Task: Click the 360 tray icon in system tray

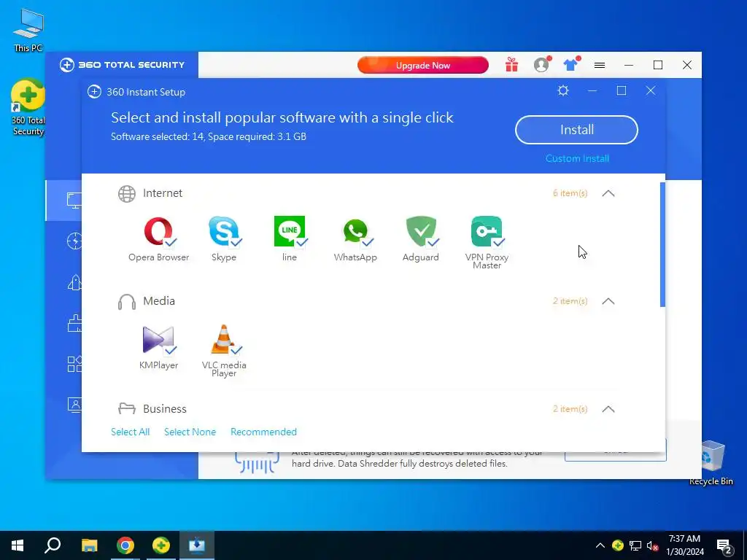Action: click(x=618, y=545)
